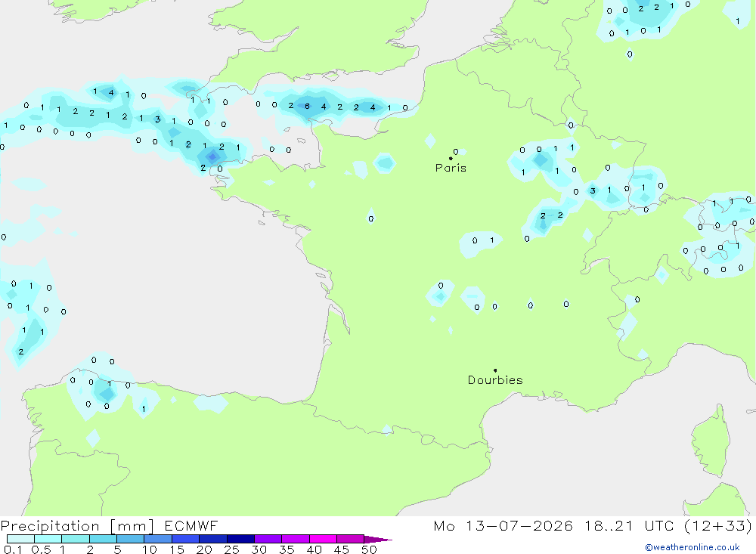Click the '18..21 UTC' time range text
This screenshot has height=554, width=756.
coord(629,525)
